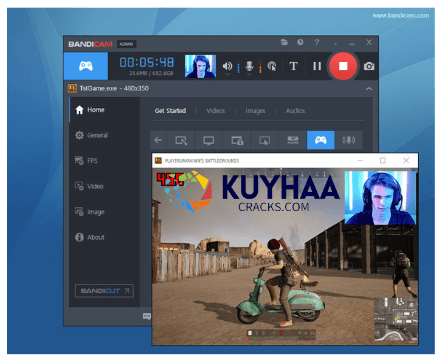Switch to the Audios tab
This screenshot has width=440, height=361.
(295, 110)
